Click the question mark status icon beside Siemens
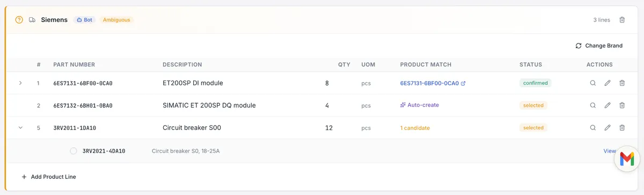The height and width of the screenshot is (195, 644). pyautogui.click(x=19, y=20)
